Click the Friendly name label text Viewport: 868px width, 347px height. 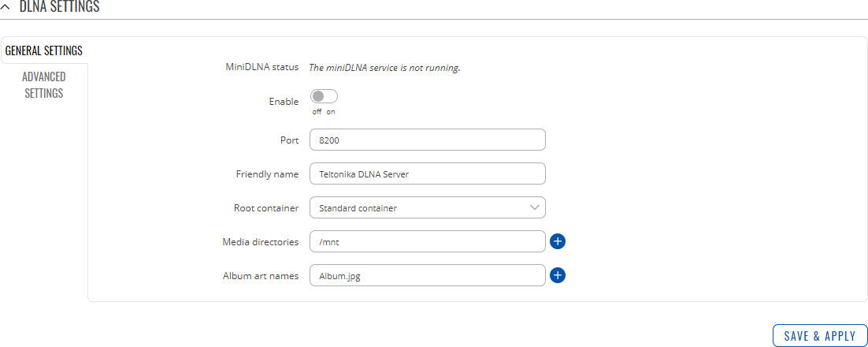point(267,174)
